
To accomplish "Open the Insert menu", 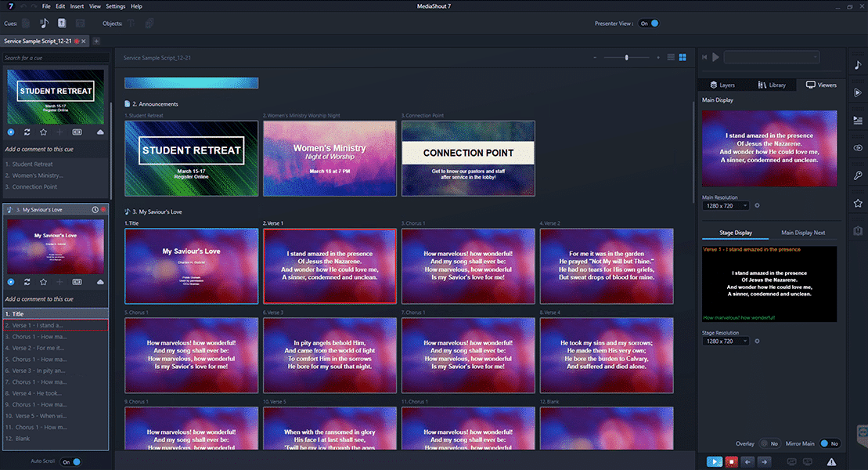I will tap(77, 6).
